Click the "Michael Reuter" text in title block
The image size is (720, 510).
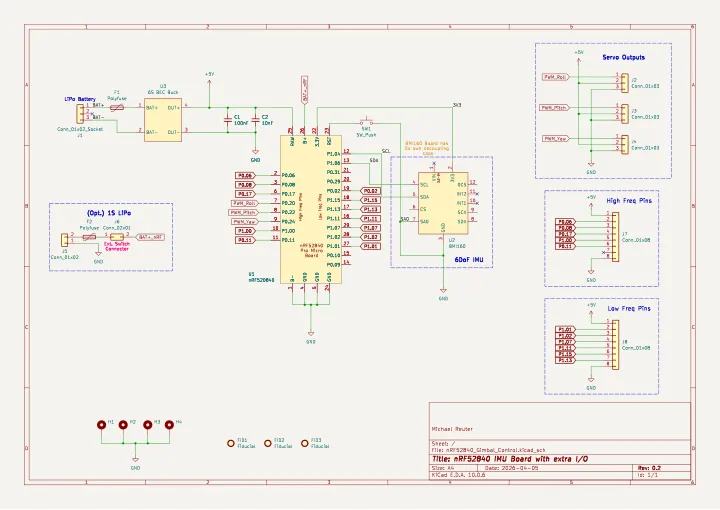pyautogui.click(x=452, y=429)
